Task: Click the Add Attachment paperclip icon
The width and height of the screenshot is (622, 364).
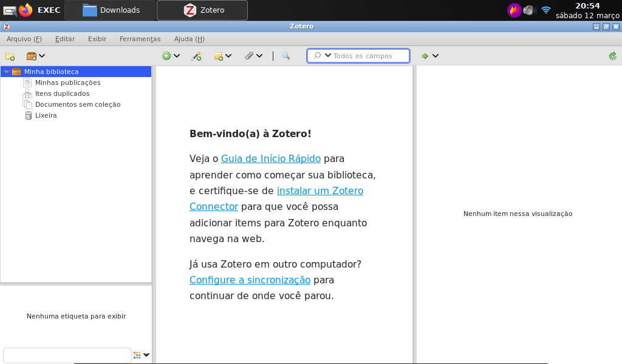Action: pyautogui.click(x=249, y=56)
